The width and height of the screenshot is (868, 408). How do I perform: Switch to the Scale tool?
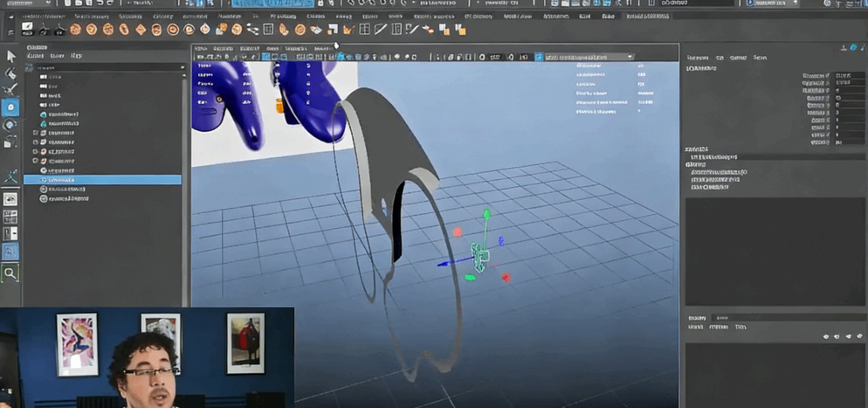click(10, 142)
